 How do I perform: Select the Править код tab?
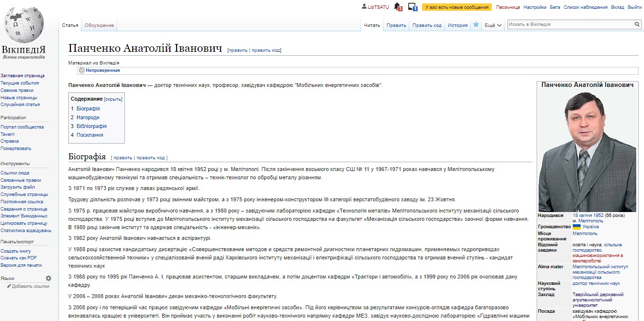pos(427,25)
